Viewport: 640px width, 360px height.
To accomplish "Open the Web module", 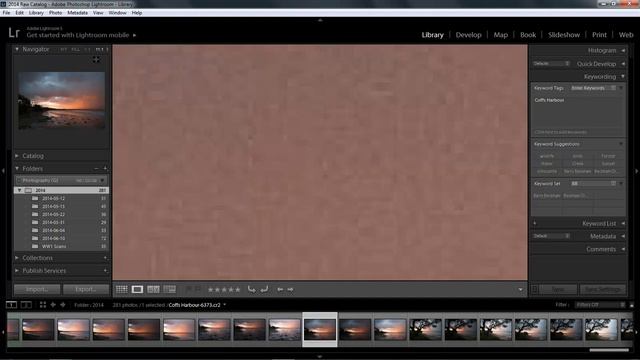I will coord(626,35).
